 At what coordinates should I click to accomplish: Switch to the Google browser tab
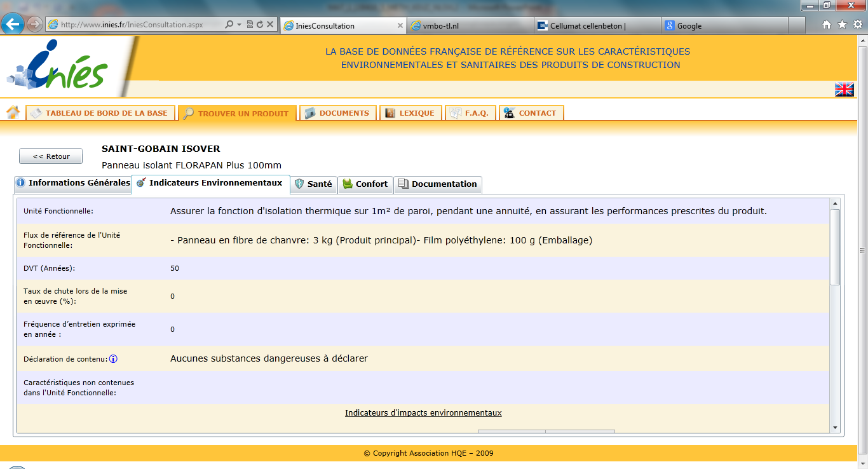(724, 25)
